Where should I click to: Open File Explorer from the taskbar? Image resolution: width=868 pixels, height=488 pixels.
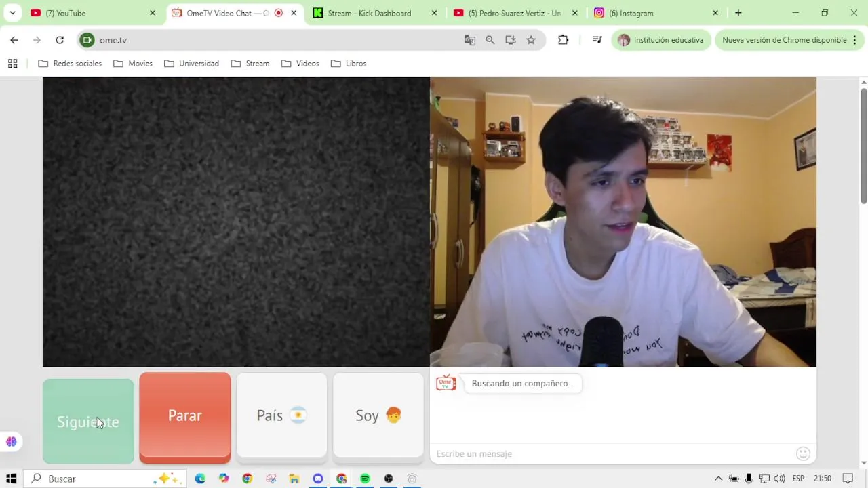click(294, 479)
